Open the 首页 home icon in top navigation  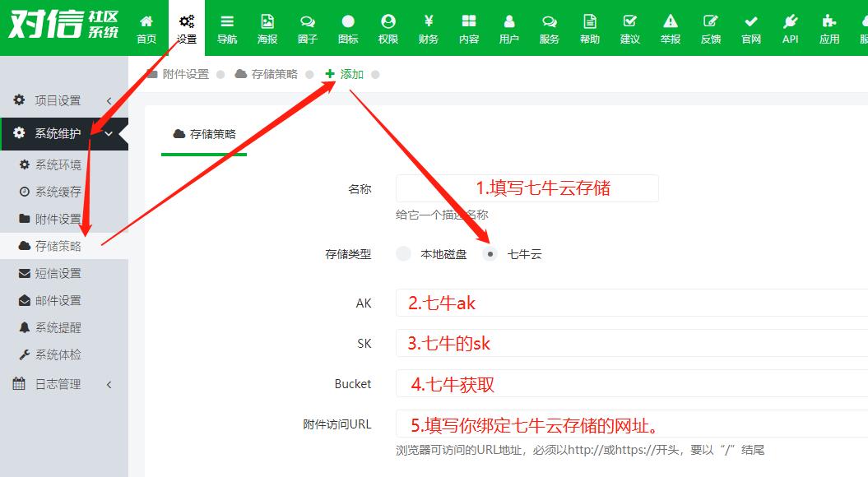click(x=146, y=21)
